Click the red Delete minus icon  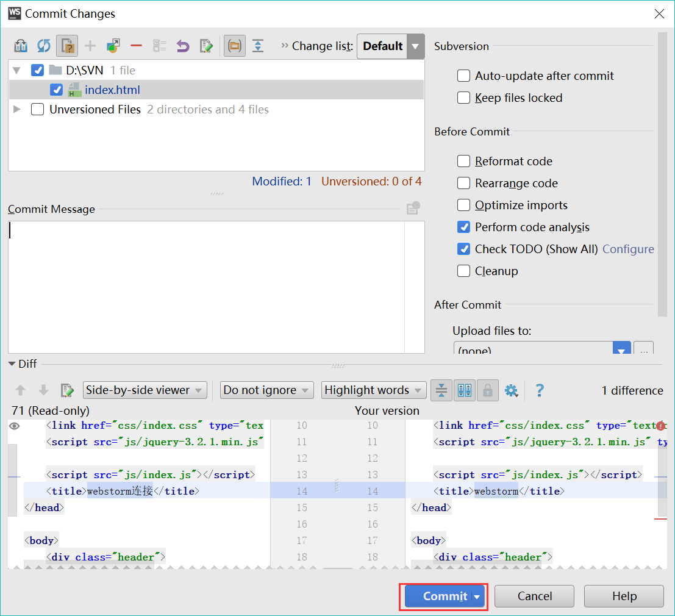pos(137,46)
